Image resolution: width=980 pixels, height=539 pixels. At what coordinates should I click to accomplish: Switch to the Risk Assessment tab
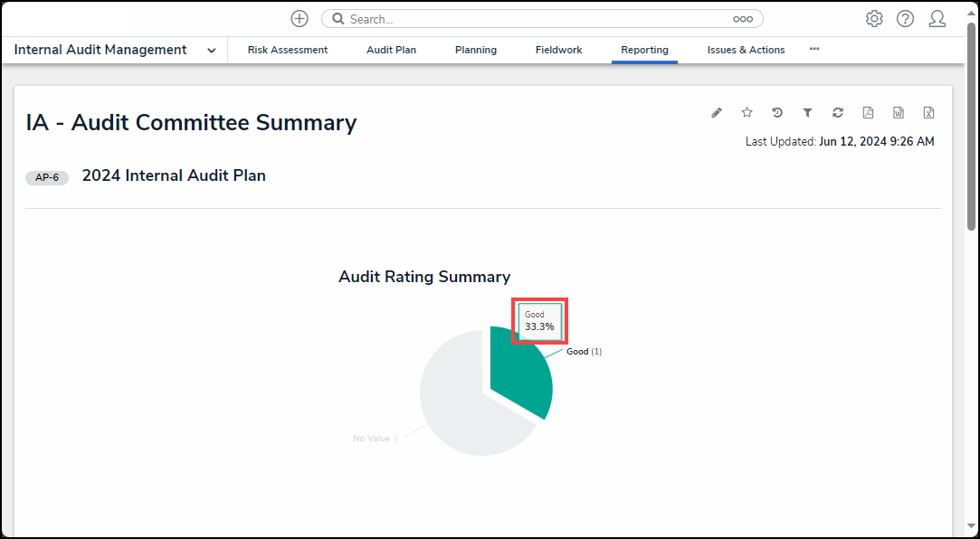(288, 51)
